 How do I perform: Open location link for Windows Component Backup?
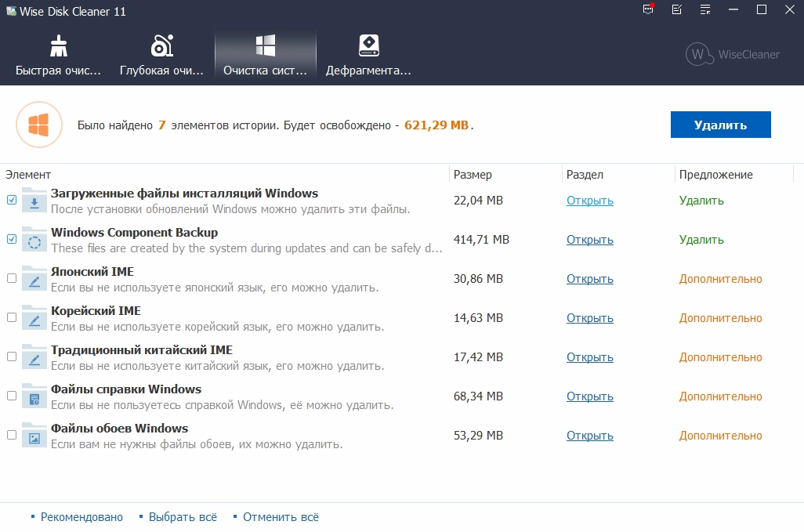(x=589, y=240)
